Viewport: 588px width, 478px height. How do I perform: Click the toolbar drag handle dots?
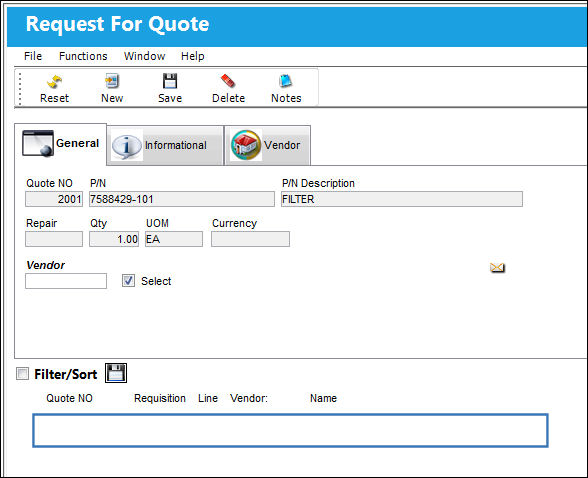click(x=20, y=88)
